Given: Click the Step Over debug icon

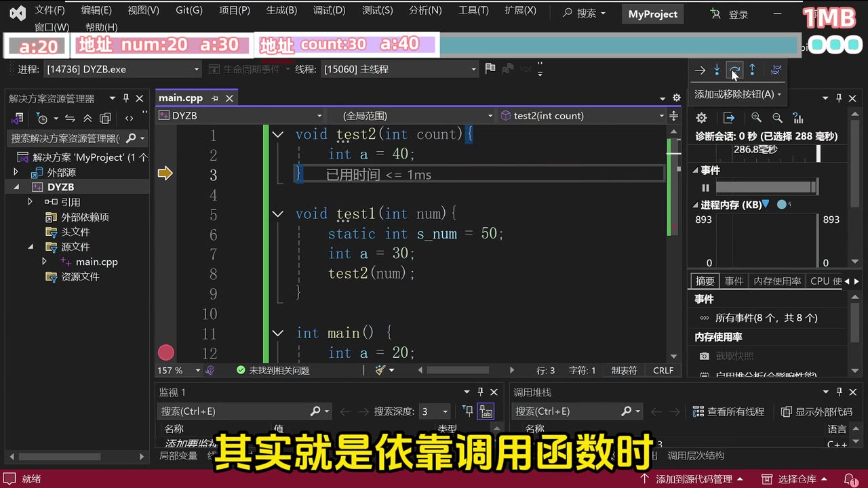Looking at the screenshot, I should coord(734,70).
